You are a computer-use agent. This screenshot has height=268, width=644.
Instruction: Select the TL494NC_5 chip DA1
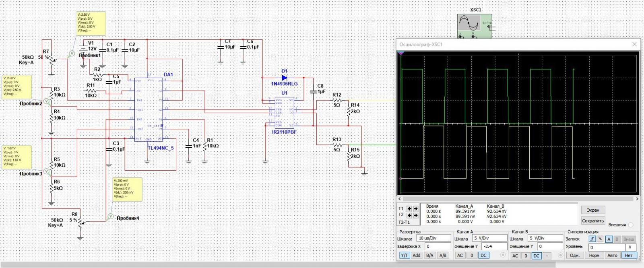pyautogui.click(x=149, y=109)
